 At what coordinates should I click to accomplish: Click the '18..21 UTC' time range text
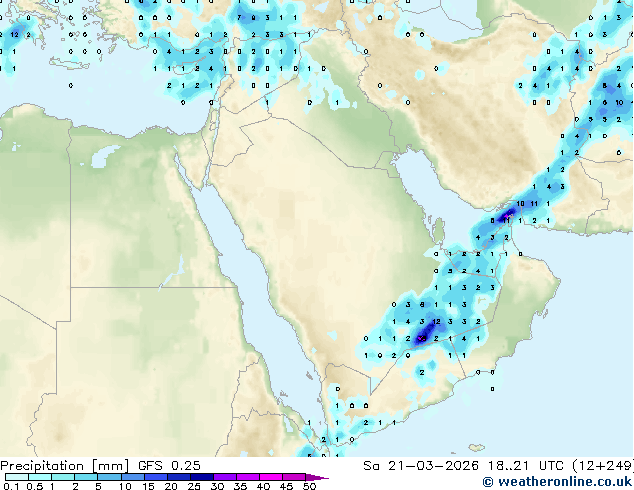coord(524,466)
